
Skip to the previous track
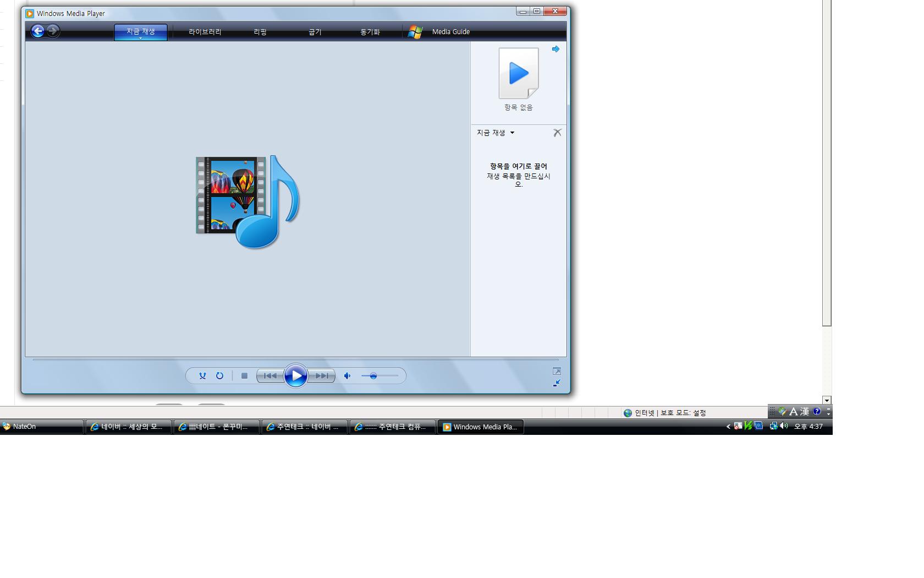coord(270,376)
